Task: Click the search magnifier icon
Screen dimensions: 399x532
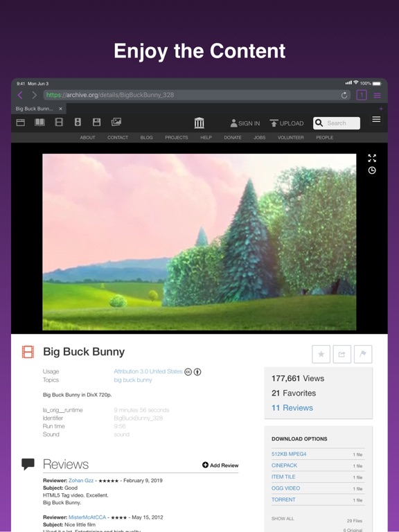Action: 319,123
